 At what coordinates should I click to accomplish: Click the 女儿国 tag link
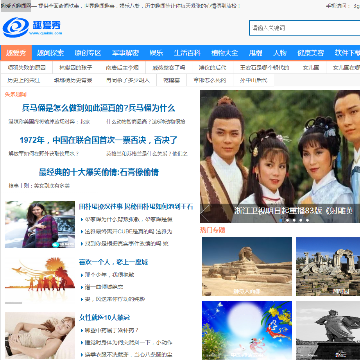click(x=311, y=67)
